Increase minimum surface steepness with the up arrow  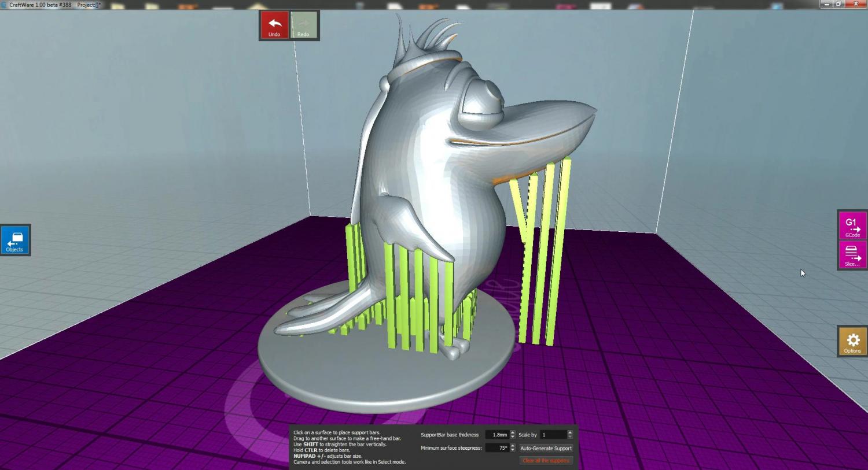pos(513,446)
